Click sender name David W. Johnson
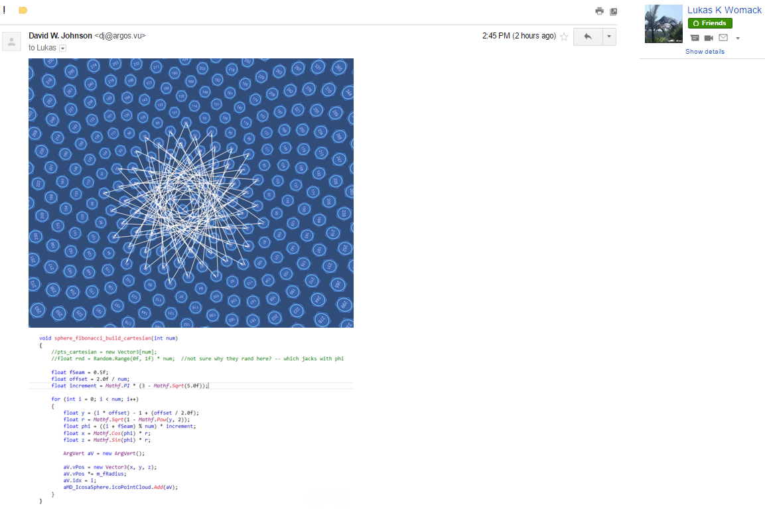The height and width of the screenshot is (532, 765). [x=60, y=36]
